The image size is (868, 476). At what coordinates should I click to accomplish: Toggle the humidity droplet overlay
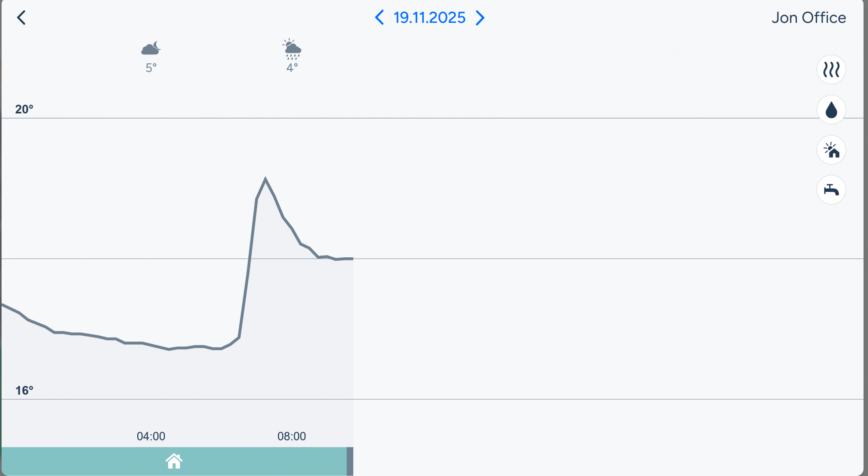[x=831, y=110]
